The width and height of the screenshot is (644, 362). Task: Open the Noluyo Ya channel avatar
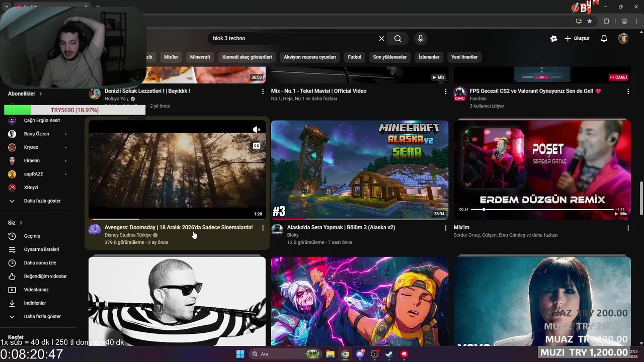pos(95,94)
